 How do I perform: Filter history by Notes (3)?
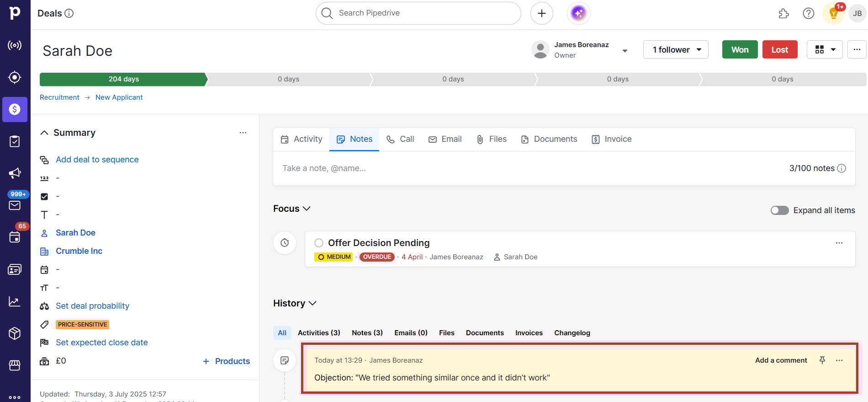[367, 333]
